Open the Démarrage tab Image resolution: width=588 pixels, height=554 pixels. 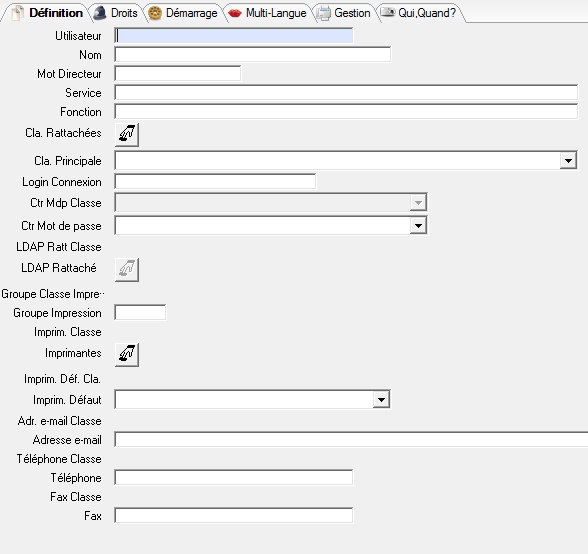(184, 13)
